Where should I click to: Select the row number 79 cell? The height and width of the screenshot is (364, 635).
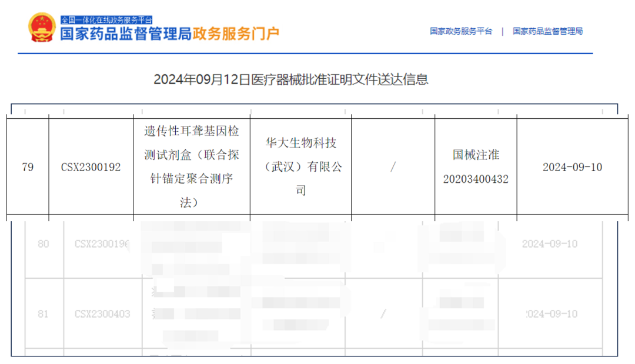tap(28, 167)
